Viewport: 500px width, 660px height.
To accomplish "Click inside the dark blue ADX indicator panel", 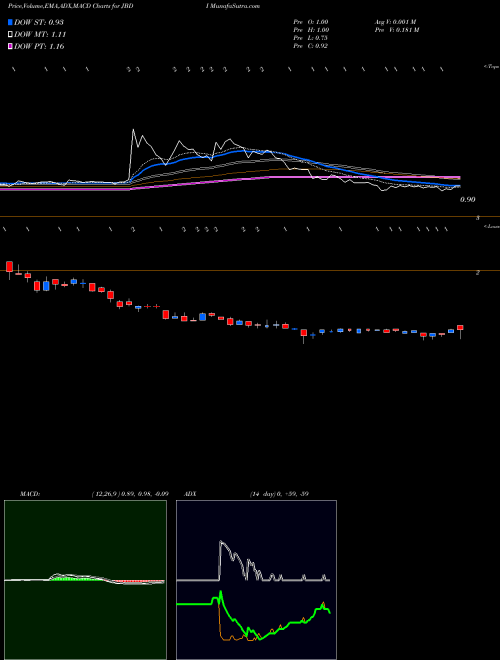I will click(256, 580).
